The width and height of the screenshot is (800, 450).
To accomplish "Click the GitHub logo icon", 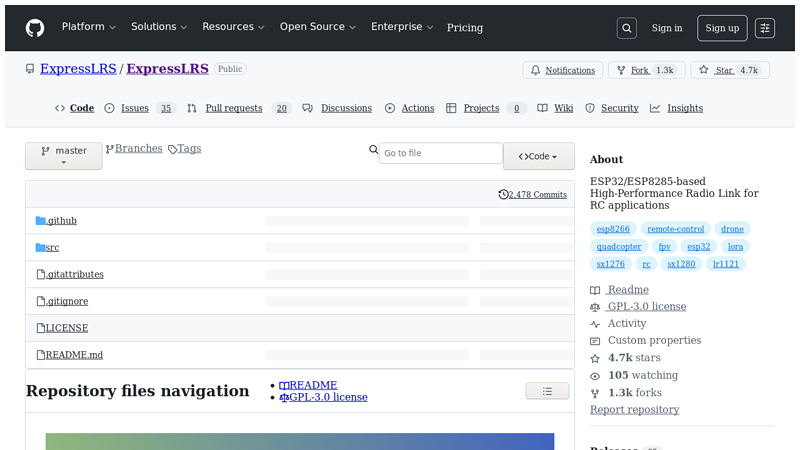I will (x=35, y=28).
